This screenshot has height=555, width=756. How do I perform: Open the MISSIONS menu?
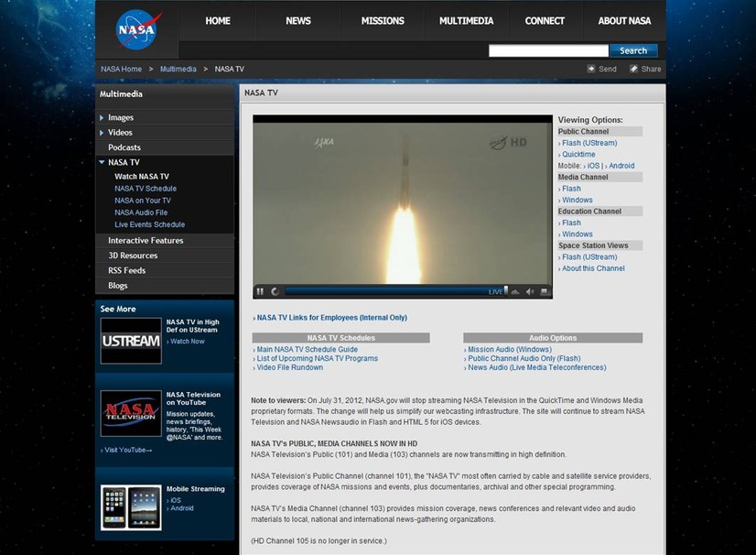coord(383,21)
